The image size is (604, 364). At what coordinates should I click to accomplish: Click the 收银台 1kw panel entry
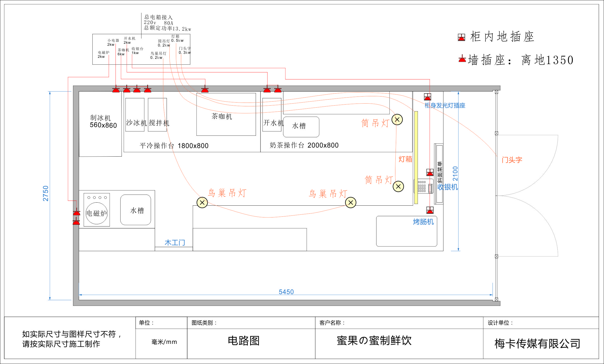click(137, 51)
